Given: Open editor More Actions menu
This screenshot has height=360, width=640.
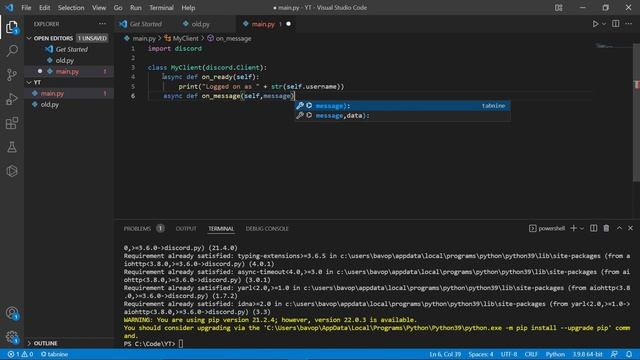Looking at the screenshot, I should [629, 24].
